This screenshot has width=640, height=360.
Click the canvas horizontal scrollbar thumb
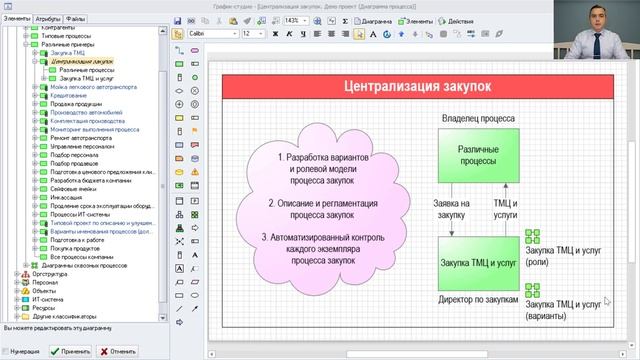(x=417, y=354)
